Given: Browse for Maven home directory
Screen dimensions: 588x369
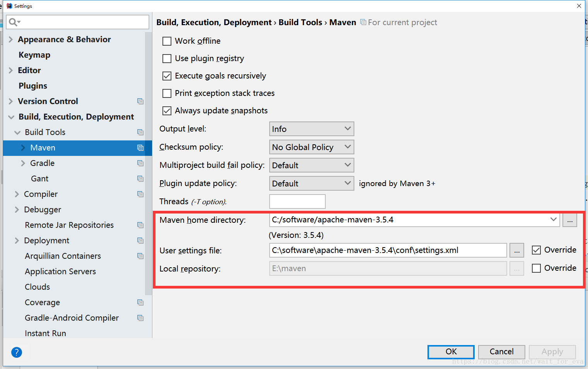Looking at the screenshot, I should (570, 220).
